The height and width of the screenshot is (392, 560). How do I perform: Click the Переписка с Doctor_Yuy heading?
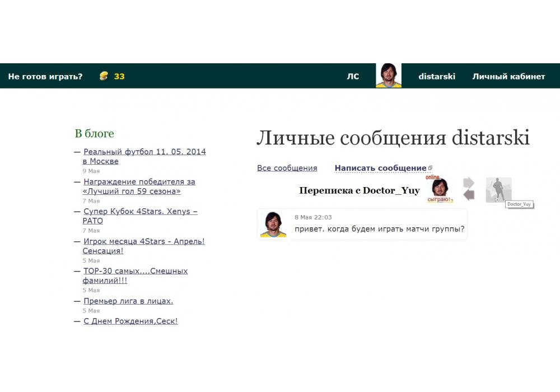point(360,190)
